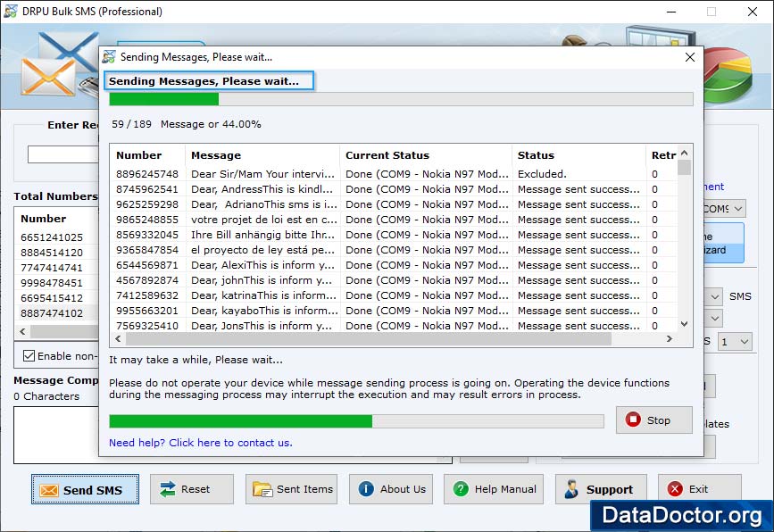The image size is (774, 532).
Task: Click message 'el proyecto de ley está pe...'
Action: (x=262, y=250)
